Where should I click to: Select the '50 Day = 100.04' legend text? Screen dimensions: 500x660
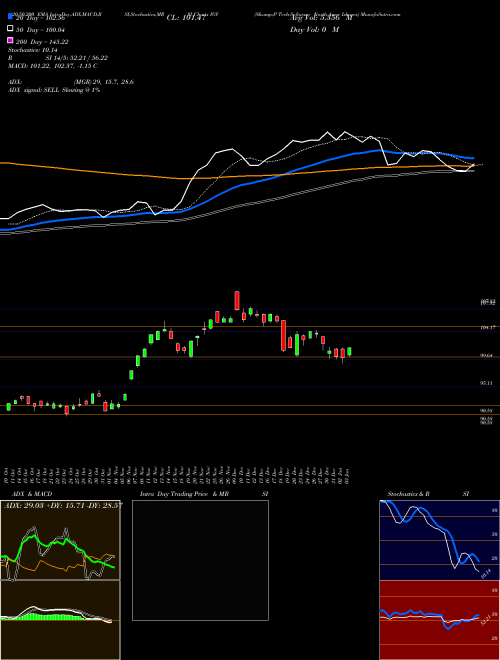click(x=42, y=30)
